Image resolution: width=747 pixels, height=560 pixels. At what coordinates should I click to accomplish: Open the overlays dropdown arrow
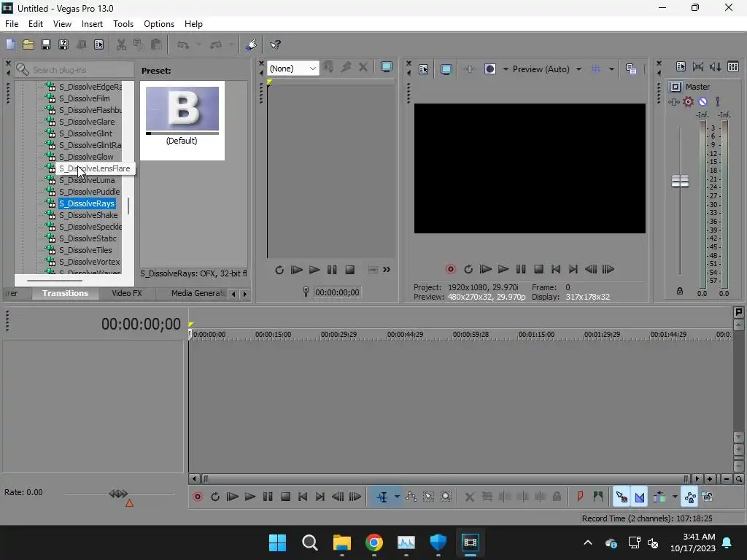coord(611,69)
